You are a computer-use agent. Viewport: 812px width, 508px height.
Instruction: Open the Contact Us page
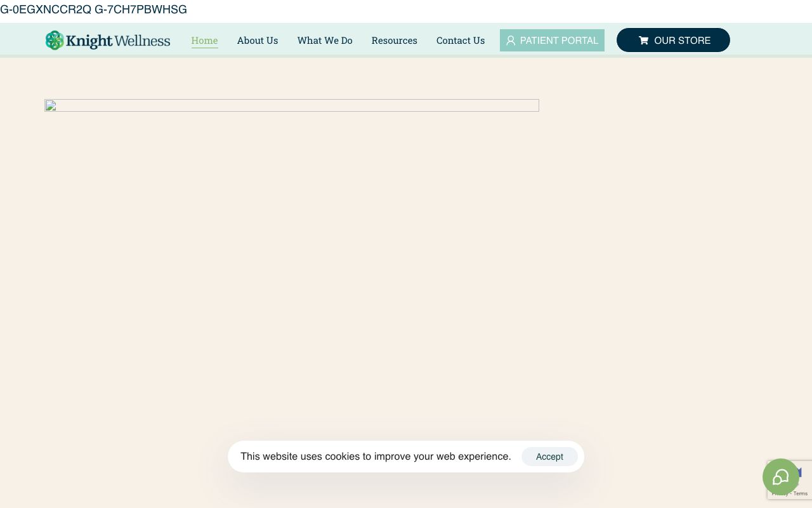click(461, 41)
